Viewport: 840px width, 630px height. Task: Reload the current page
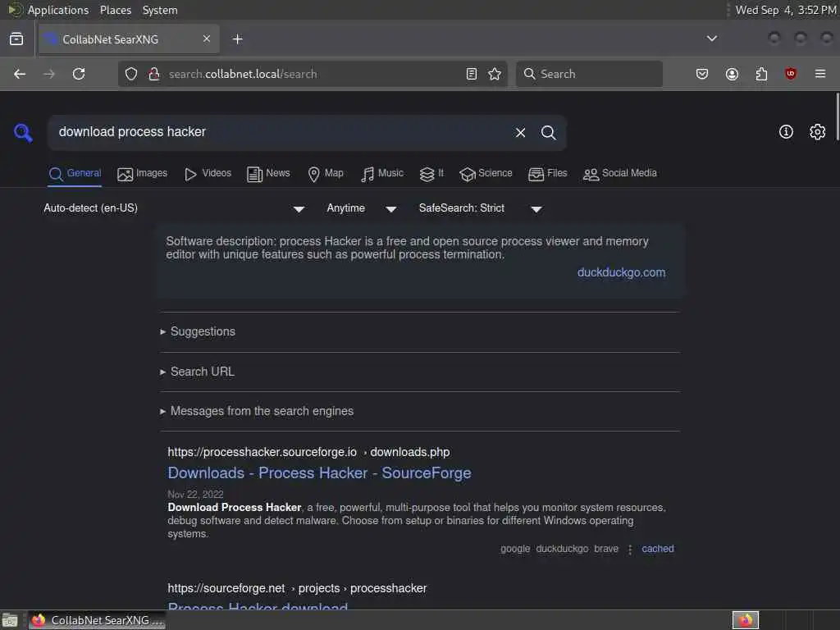[x=79, y=74]
